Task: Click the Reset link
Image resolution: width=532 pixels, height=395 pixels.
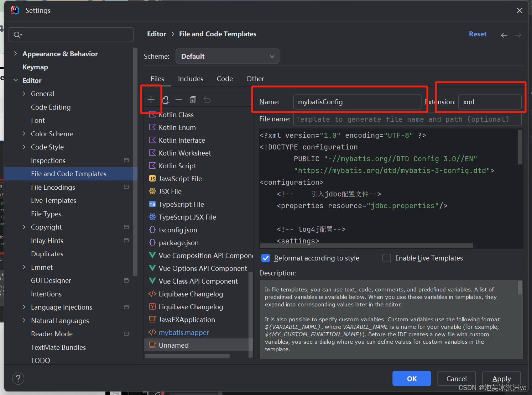Action: pos(478,34)
